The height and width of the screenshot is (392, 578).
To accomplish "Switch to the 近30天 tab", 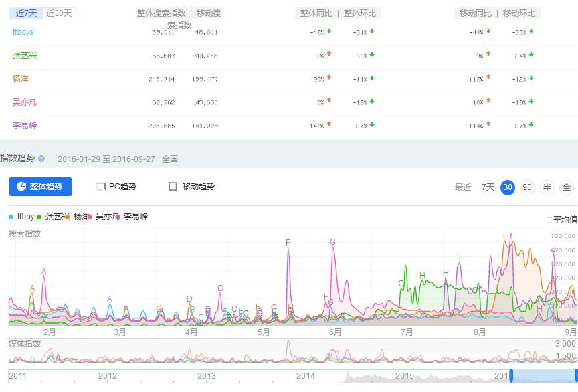I will pos(59,13).
